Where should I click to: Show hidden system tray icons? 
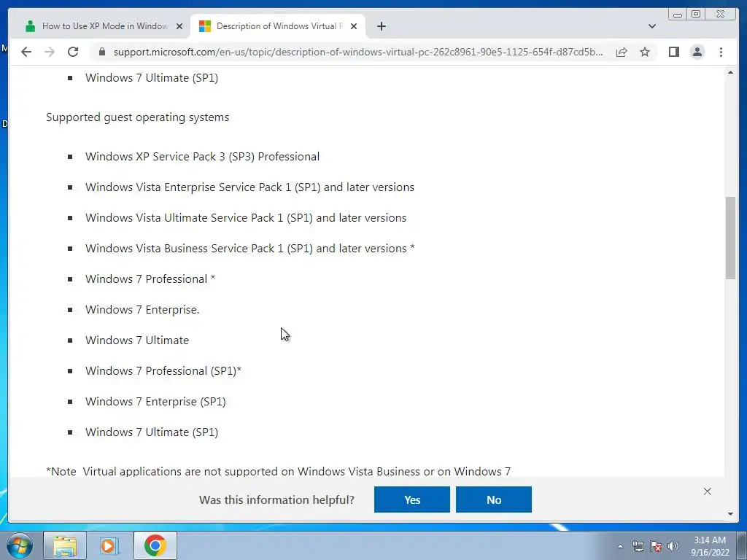(620, 546)
